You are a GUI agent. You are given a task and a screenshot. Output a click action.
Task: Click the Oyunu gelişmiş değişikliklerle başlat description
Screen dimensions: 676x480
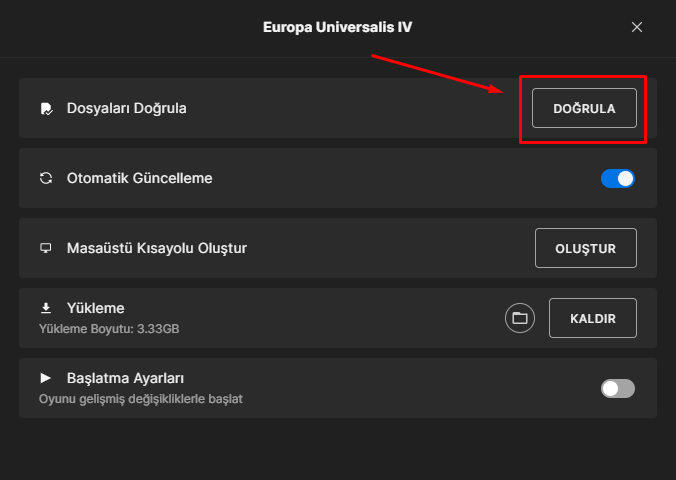tap(141, 399)
